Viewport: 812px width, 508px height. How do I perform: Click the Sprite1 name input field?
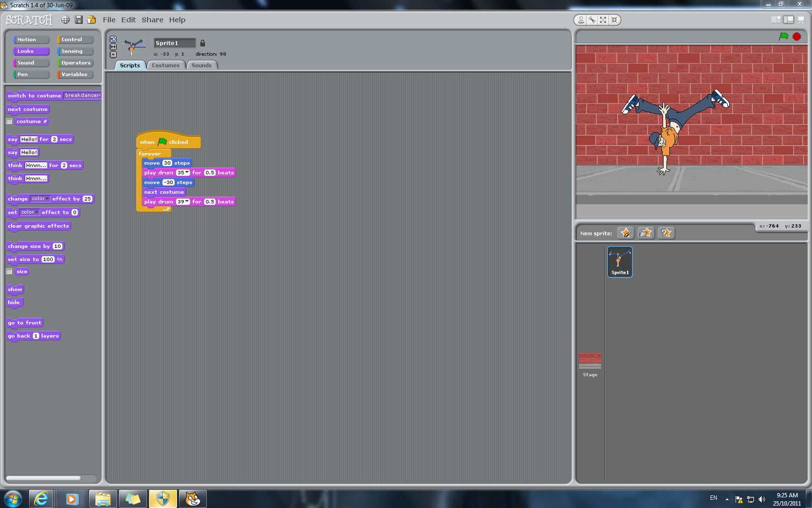(x=175, y=43)
